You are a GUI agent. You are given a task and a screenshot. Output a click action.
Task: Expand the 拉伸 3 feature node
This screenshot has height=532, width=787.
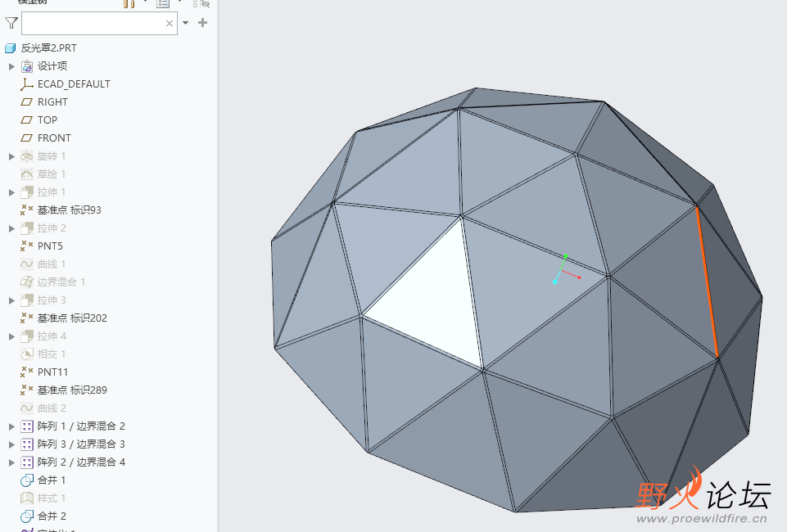coord(11,300)
